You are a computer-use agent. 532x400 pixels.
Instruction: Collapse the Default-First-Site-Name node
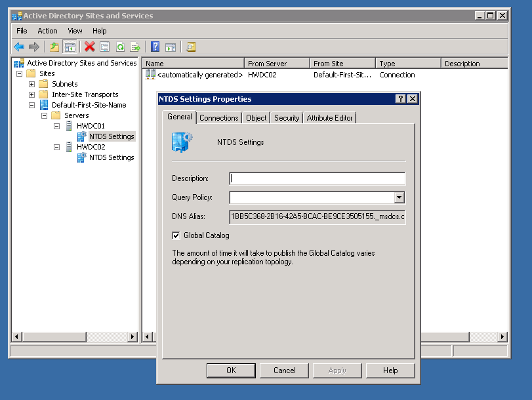click(x=31, y=105)
